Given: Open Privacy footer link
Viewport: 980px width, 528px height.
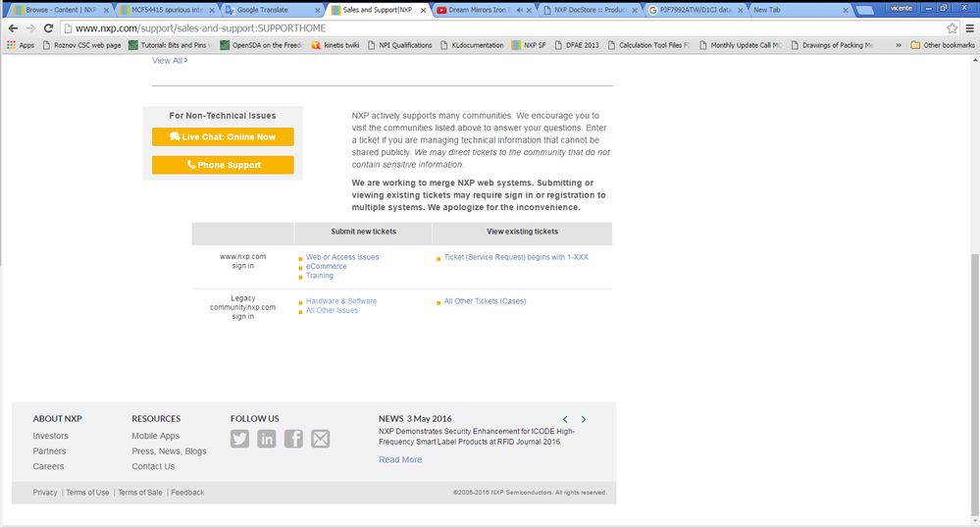Looking at the screenshot, I should tap(45, 493).
